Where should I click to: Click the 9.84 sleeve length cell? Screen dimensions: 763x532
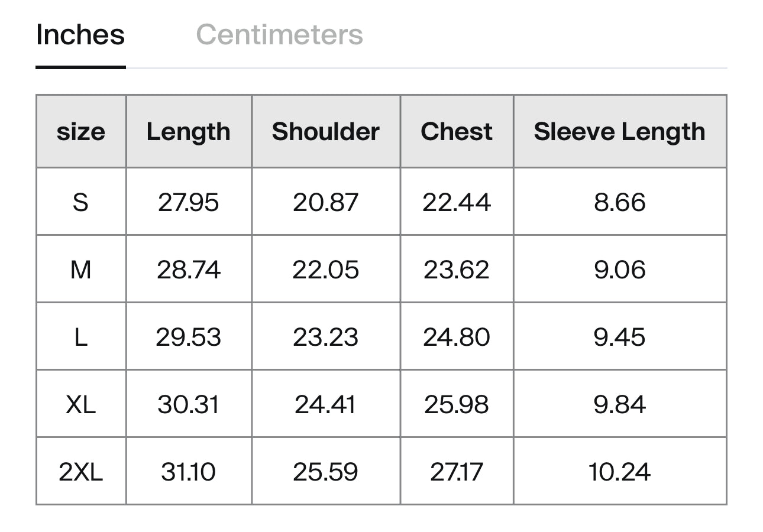point(619,404)
